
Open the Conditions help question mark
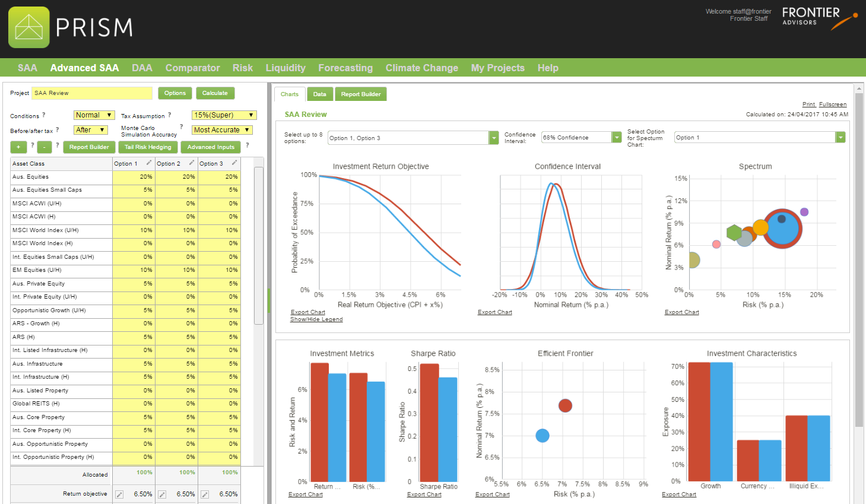(43, 115)
